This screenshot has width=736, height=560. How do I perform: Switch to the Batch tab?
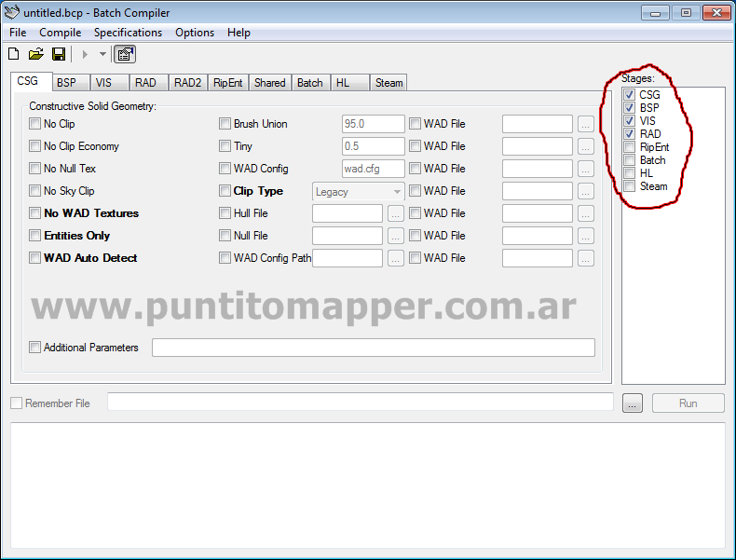pos(310,83)
